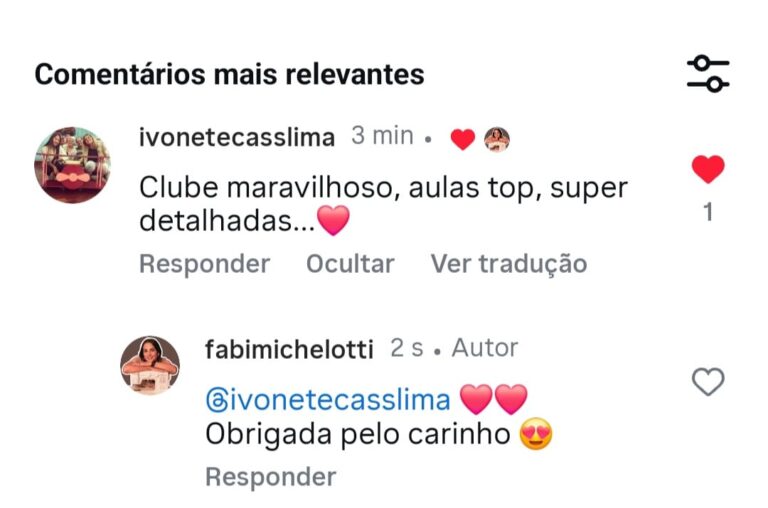
Task: Open the comment filter sliders icon
Action: click(x=708, y=74)
